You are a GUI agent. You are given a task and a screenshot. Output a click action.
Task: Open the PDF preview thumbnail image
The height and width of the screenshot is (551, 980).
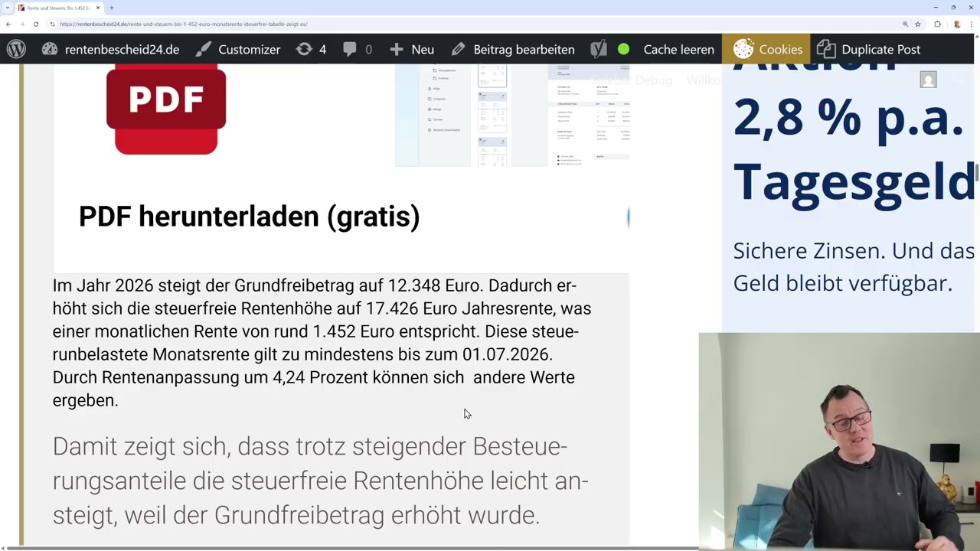coord(512,115)
